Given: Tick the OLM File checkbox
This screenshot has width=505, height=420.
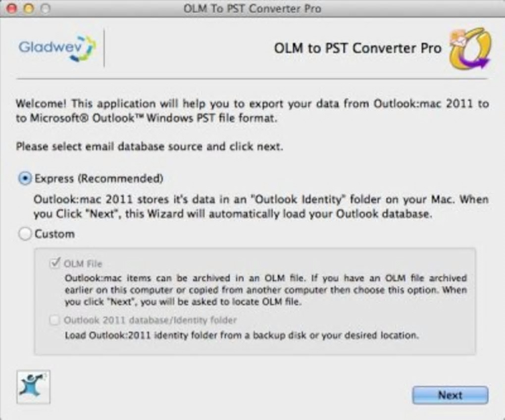Looking at the screenshot, I should click(54, 264).
